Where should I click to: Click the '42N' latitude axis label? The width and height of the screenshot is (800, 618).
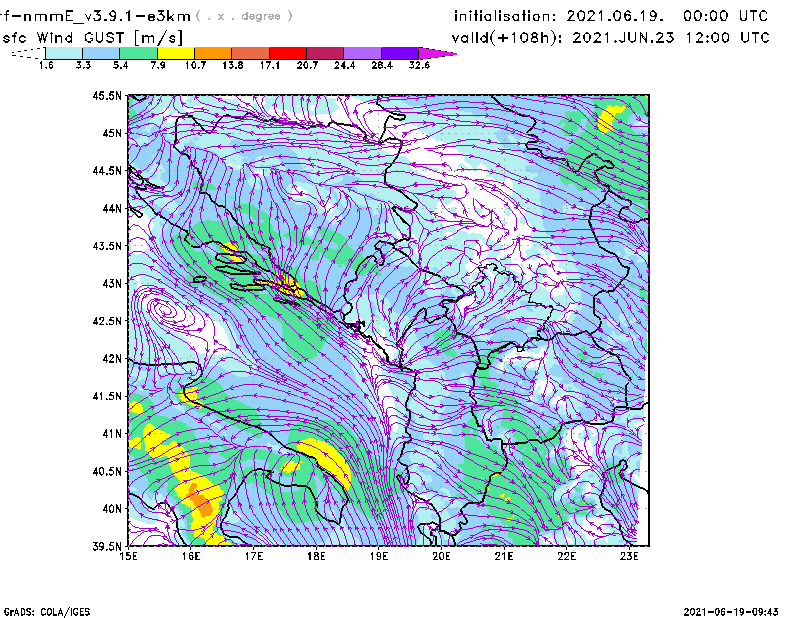pos(112,358)
